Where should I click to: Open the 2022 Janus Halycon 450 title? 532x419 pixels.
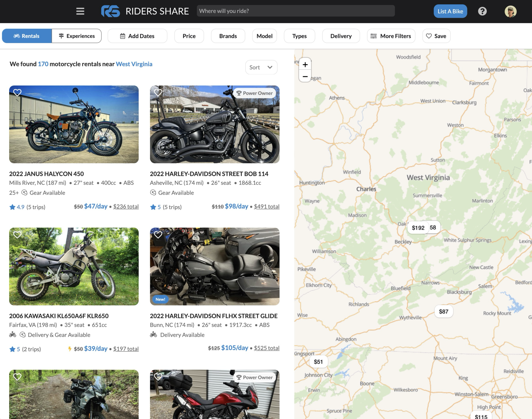46,174
